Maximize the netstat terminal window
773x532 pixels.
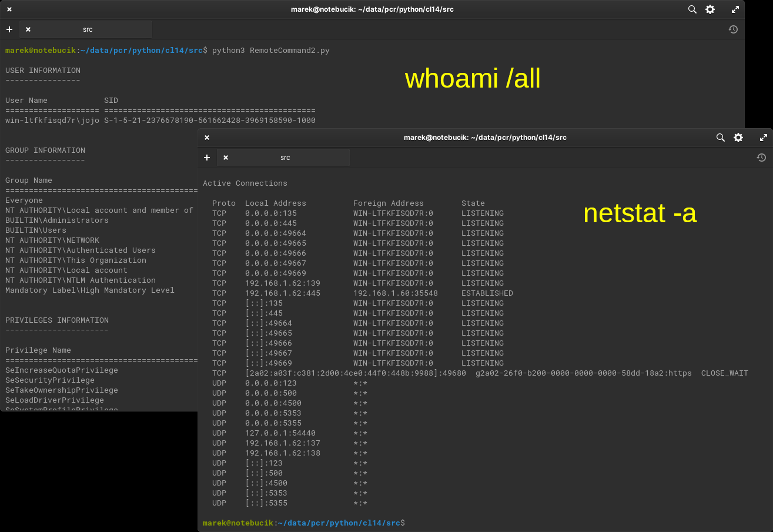coord(763,138)
